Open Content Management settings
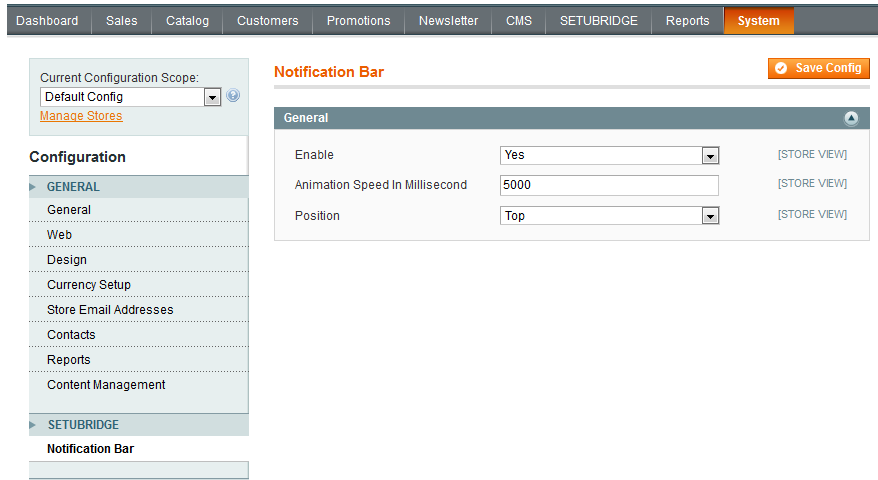The height and width of the screenshot is (480, 878). point(106,385)
